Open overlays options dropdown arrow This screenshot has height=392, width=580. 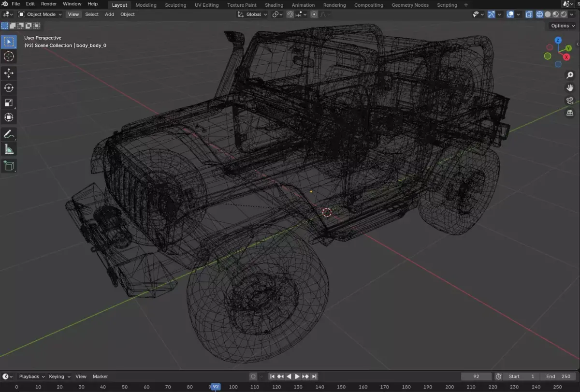point(518,15)
